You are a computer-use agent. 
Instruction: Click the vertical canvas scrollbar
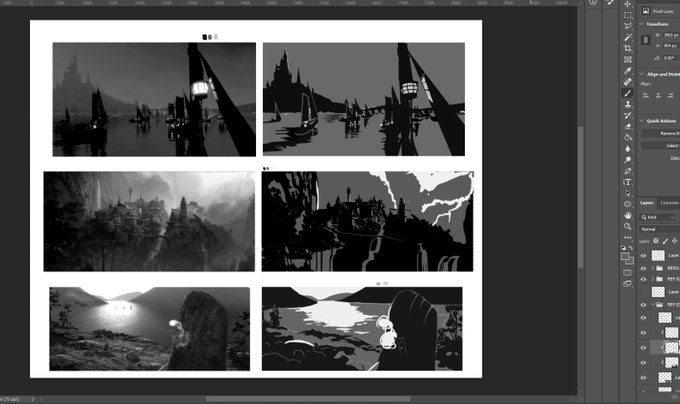(x=581, y=197)
